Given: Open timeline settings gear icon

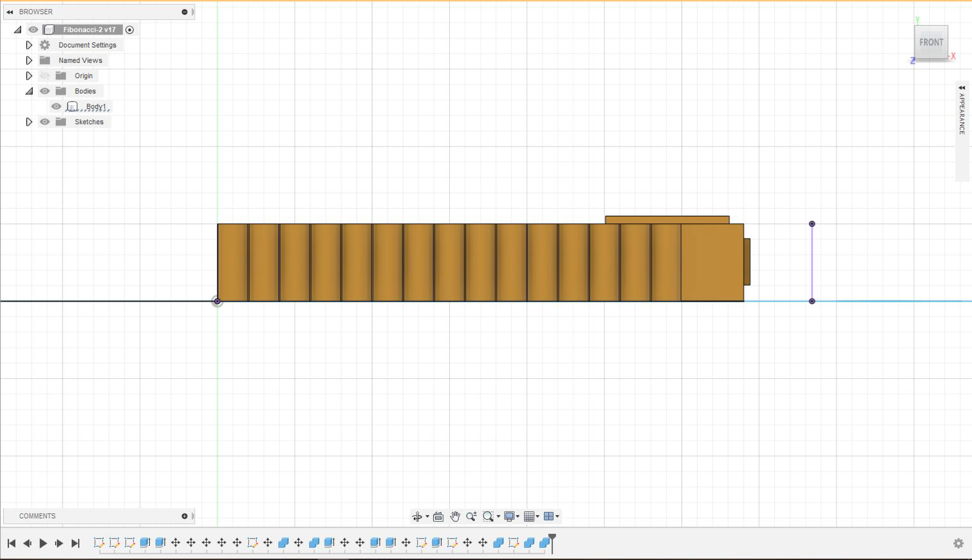Looking at the screenshot, I should tap(958, 543).
